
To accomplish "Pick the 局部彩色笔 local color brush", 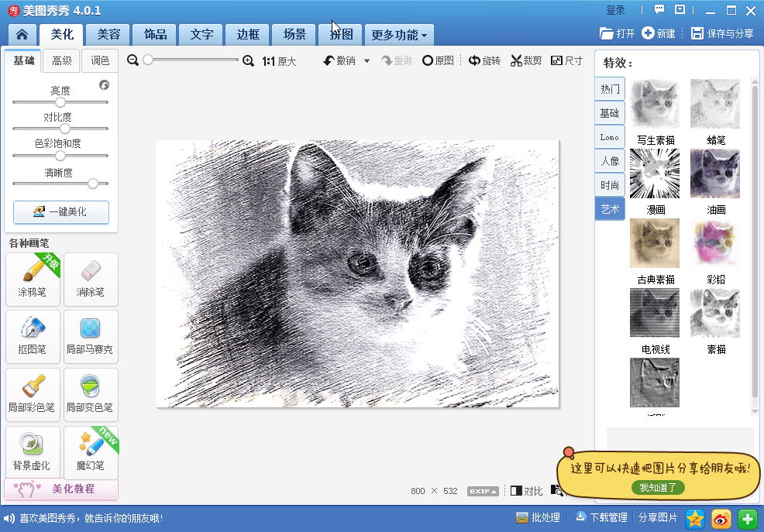I will pyautogui.click(x=33, y=395).
